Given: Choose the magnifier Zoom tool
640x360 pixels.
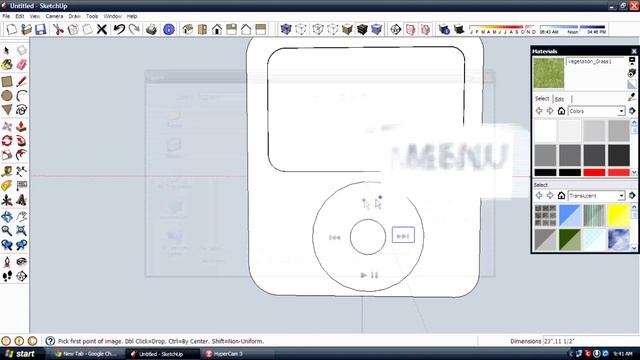Looking at the screenshot, I should click(x=7, y=231).
